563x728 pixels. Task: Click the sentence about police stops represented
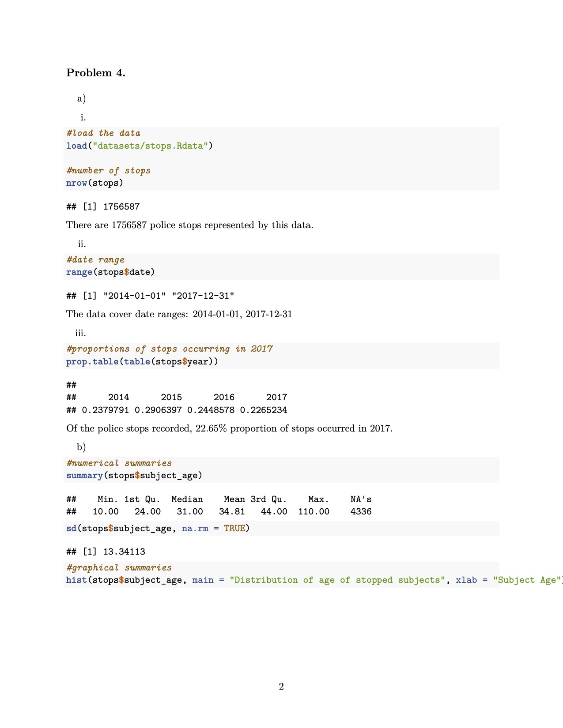pos(189,225)
